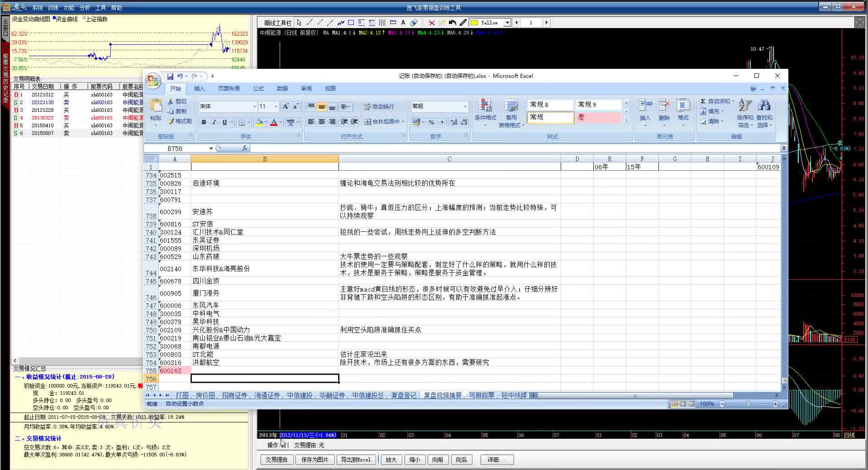This screenshot has width=868, height=470.
Task: Expand the merge and center (合并后居中) dropdown arrow
Action: click(403, 122)
